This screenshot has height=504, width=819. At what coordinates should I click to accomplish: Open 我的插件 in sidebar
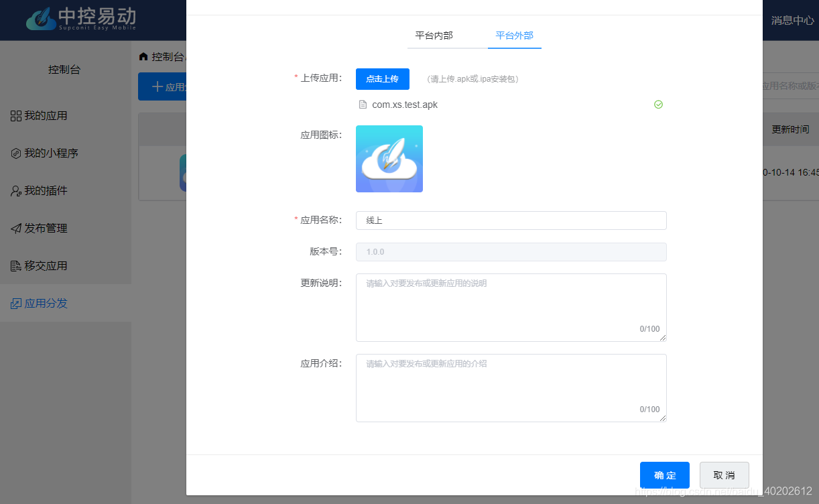coord(66,191)
